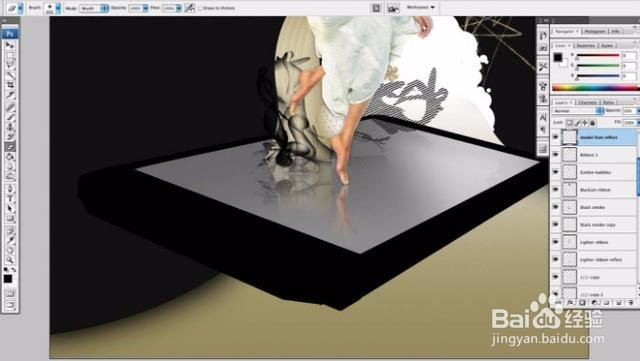Image resolution: width=640 pixels, height=361 pixels.
Task: Select the Pen tool
Action: click(10, 189)
